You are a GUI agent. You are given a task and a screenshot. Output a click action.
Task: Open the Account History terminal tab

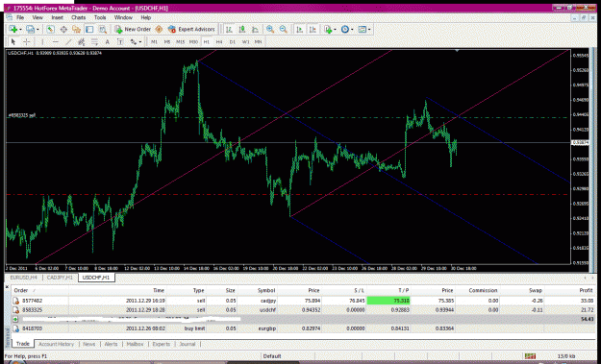click(x=56, y=344)
